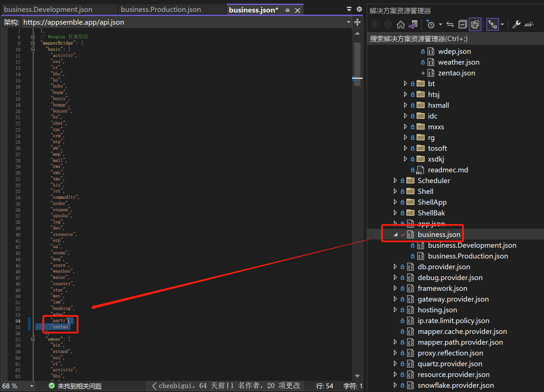Click the no issues found status indicator
This screenshot has width=544, height=392.
pyautogui.click(x=75, y=386)
